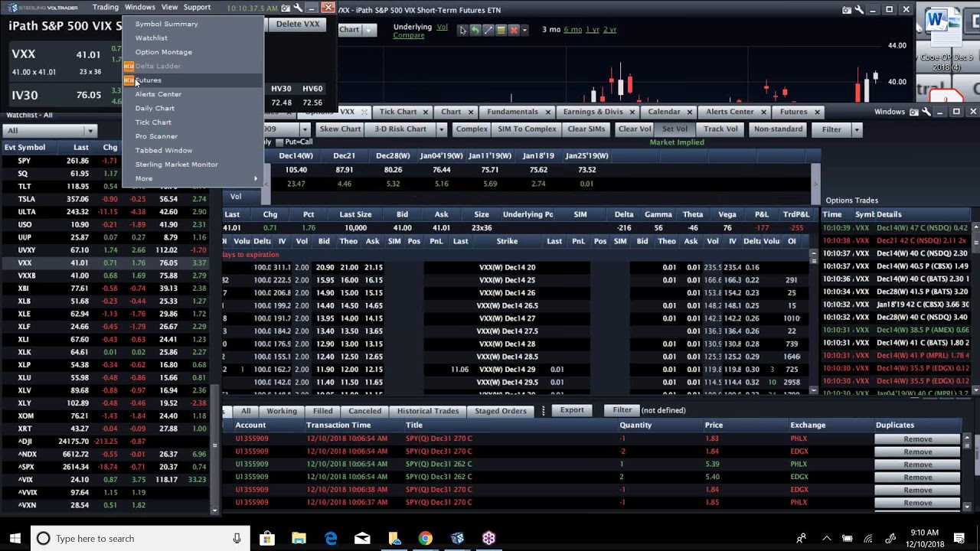Open the drawing tools dropdown arrow
Image resolution: width=980 pixels, height=551 pixels.
524,30
